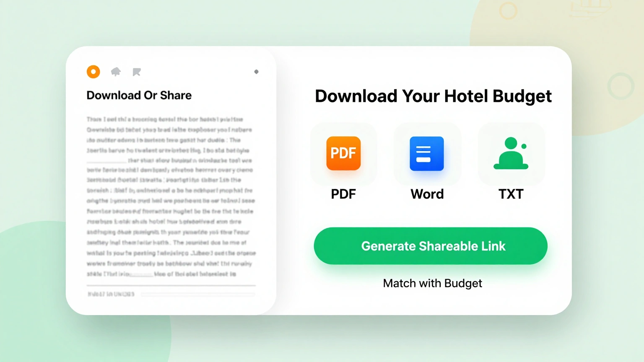The image size is (644, 362).
Task: Select the green TXT person icon
Action: pyautogui.click(x=511, y=153)
